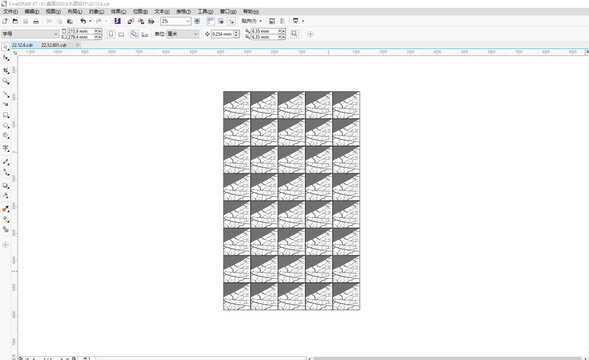
Task: Choose the Ellipse tool
Action: [x=6, y=126]
